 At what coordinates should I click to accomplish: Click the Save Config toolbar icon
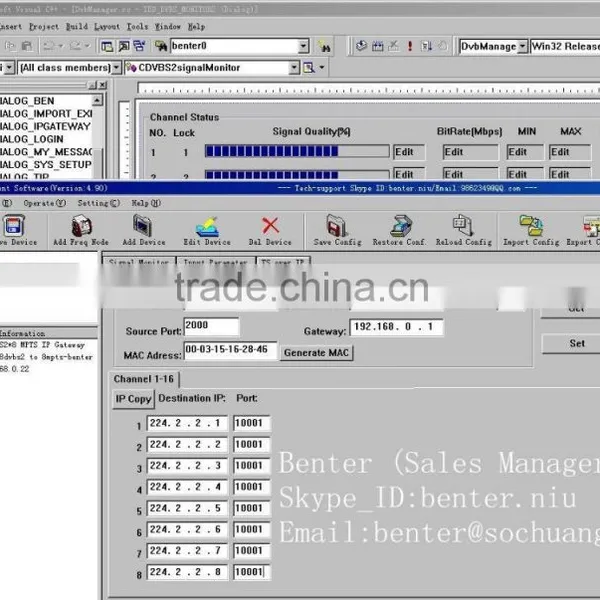(x=337, y=226)
